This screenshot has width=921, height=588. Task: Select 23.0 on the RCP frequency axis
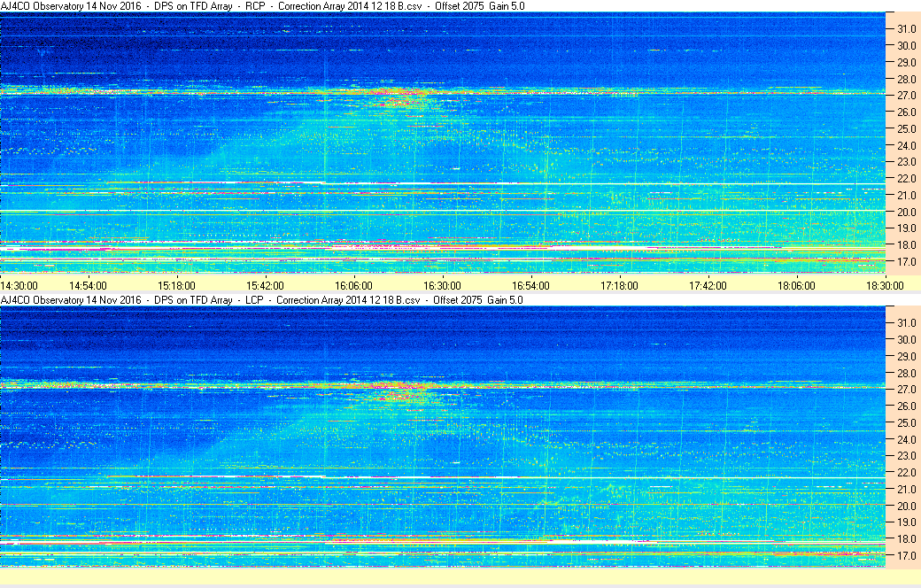pos(906,161)
